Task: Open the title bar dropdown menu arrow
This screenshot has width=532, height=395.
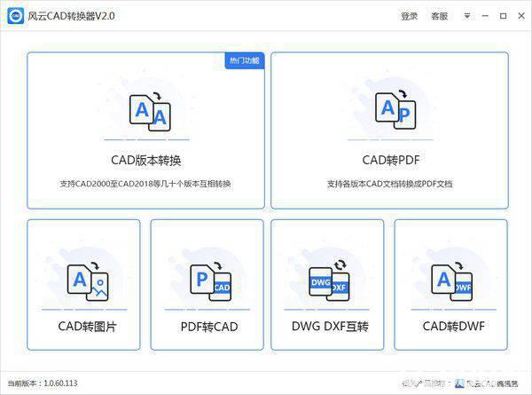Action: [x=467, y=16]
